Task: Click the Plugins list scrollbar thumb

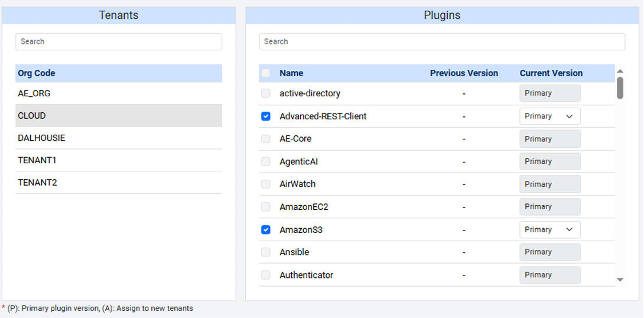Action: pyautogui.click(x=620, y=88)
